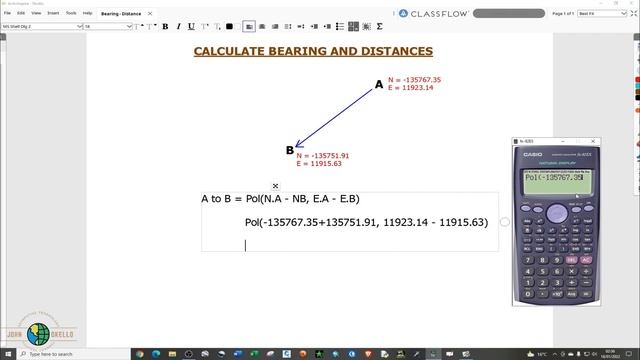
Task: Open Chrome from the taskbar
Action: coord(140,354)
